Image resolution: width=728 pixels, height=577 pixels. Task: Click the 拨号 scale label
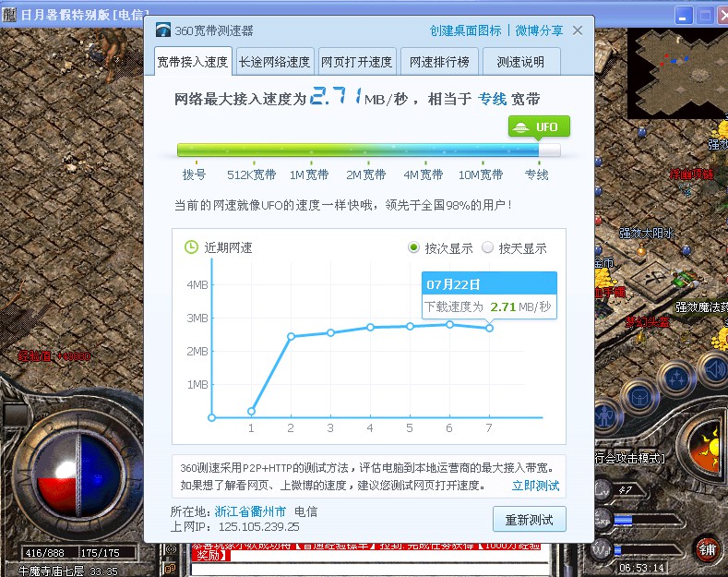(x=194, y=174)
